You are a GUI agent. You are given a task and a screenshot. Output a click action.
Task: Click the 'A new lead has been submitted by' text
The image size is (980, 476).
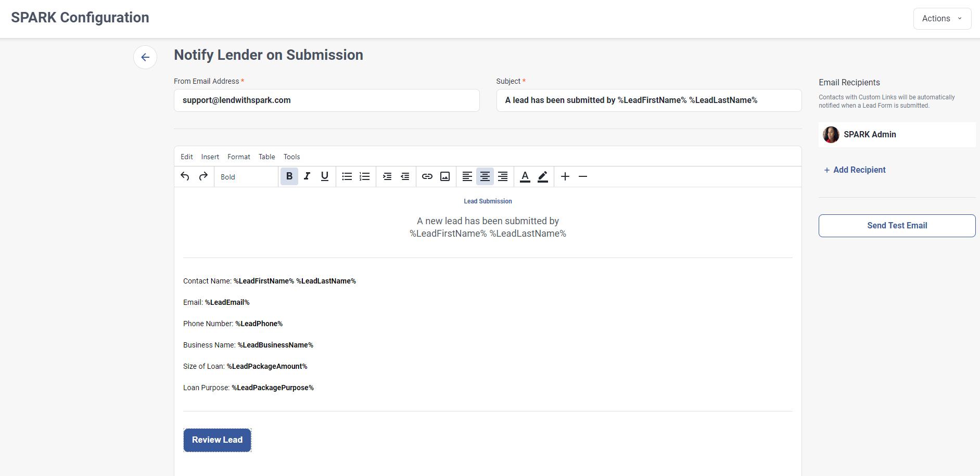[488, 221]
